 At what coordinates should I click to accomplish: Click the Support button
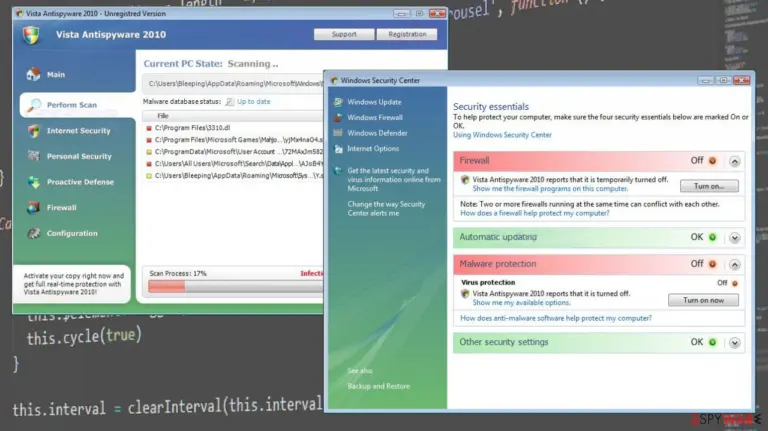coord(344,34)
